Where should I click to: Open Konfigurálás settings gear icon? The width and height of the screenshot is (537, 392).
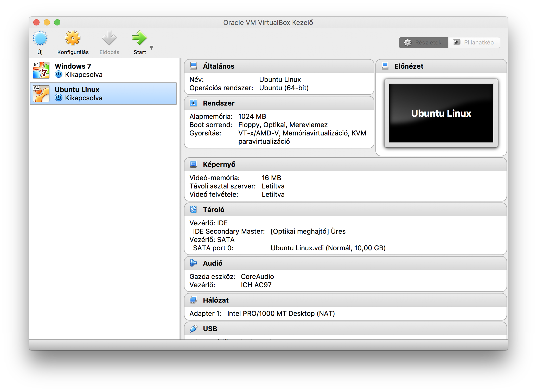tap(73, 38)
